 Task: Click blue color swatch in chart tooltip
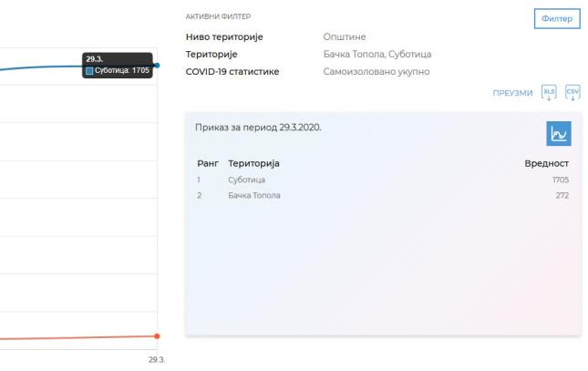coord(89,71)
